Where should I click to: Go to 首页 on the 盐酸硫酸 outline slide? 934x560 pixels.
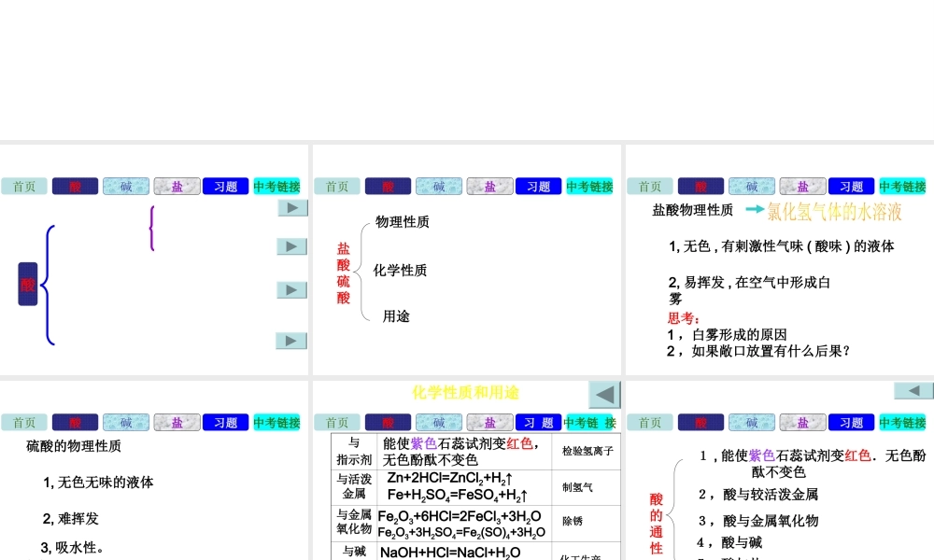(x=336, y=187)
